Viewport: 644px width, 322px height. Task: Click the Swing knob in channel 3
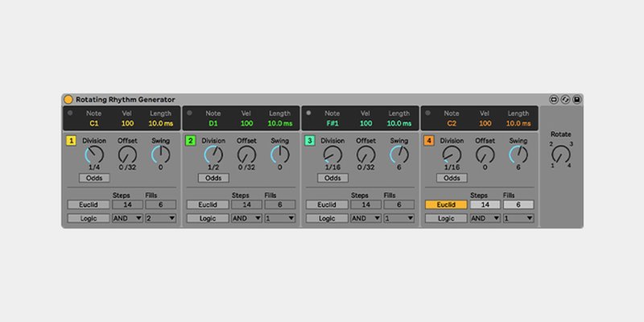[x=399, y=154]
